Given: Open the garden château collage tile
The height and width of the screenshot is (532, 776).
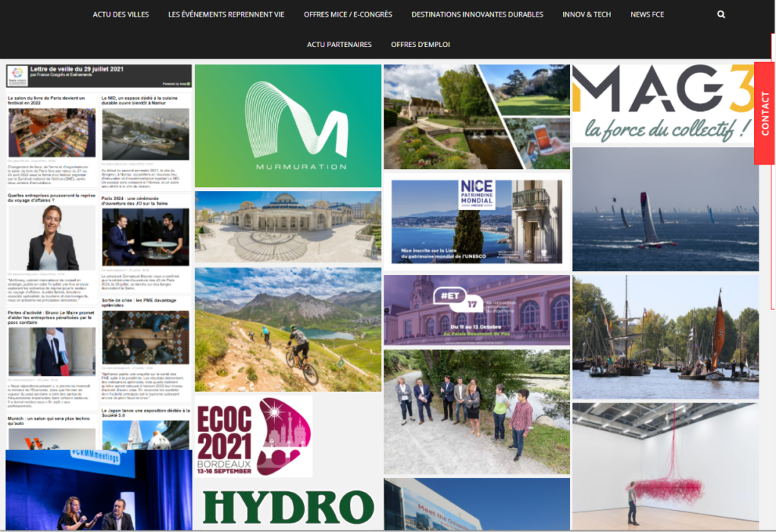Looking at the screenshot, I should click(x=477, y=117).
